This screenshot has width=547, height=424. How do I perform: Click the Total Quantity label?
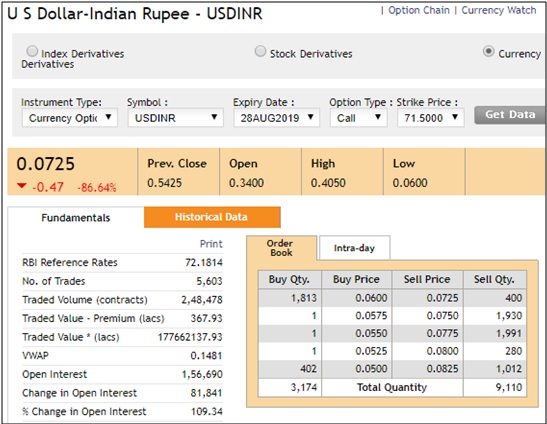pos(392,387)
